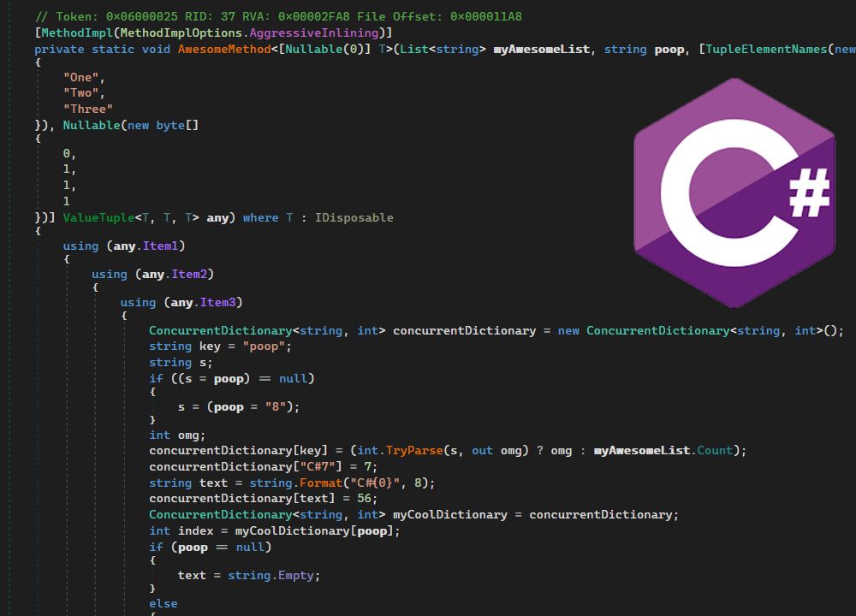856x616 pixels.
Task: Click the out keyword
Action: coord(482,451)
